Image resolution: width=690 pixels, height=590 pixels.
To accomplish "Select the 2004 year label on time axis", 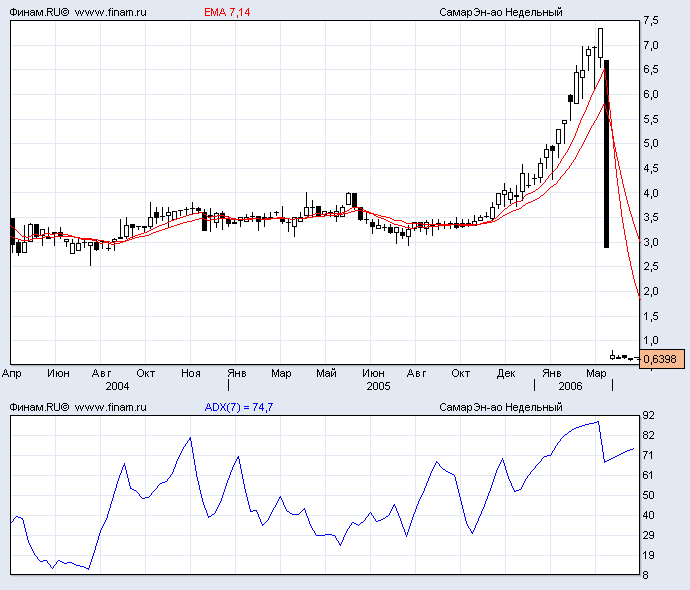I will point(117,385).
